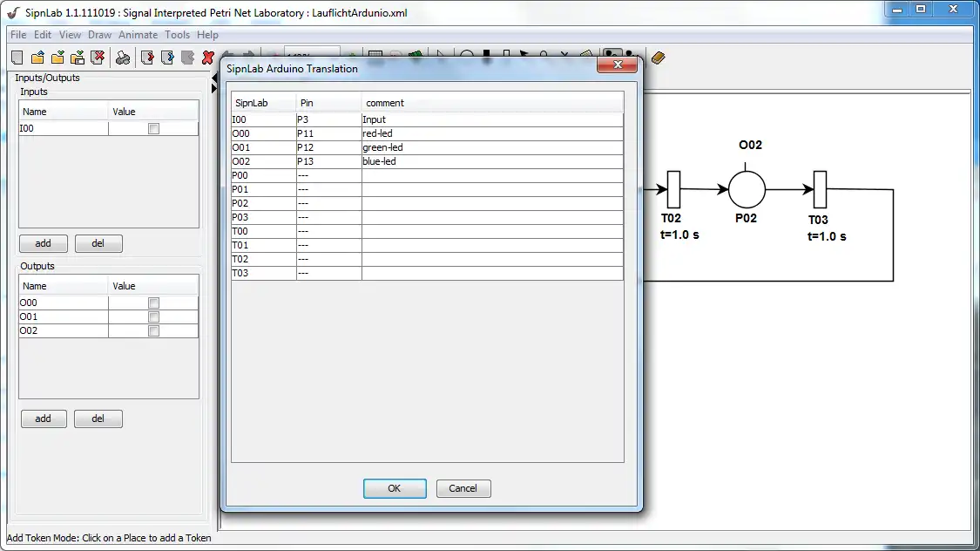Click the T03 transition bar on canvas
This screenshot has height=551, width=980.
point(820,189)
